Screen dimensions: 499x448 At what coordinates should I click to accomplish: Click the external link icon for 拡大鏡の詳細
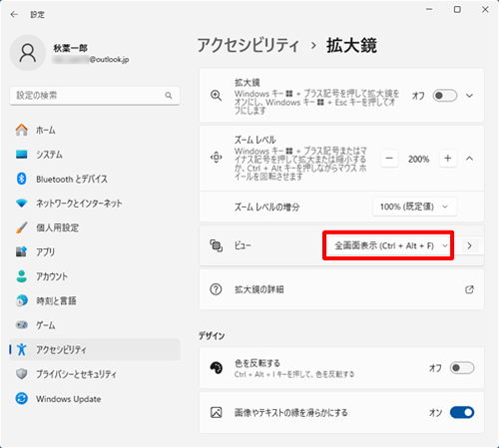click(469, 289)
